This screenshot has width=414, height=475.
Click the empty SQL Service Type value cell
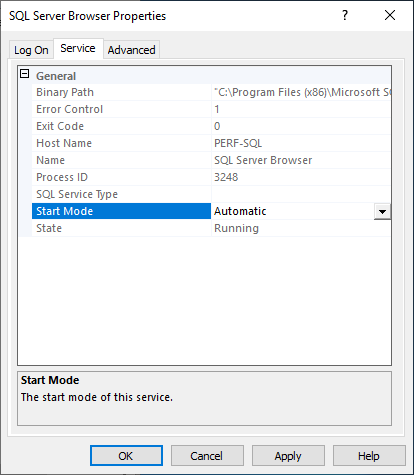pos(301,194)
